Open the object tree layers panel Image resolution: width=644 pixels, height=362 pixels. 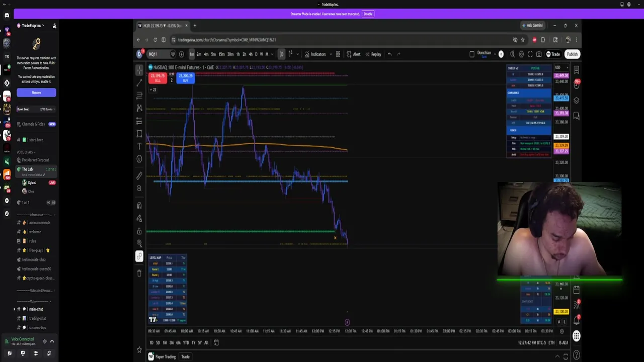pyautogui.click(x=577, y=101)
